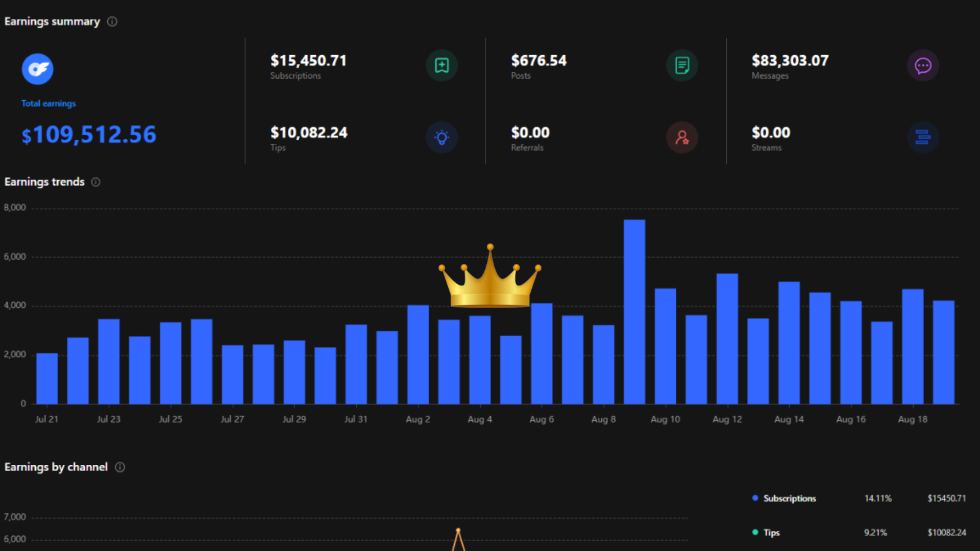Image resolution: width=980 pixels, height=551 pixels.
Task: Click info icon beside Earnings trends
Action: pyautogui.click(x=96, y=182)
